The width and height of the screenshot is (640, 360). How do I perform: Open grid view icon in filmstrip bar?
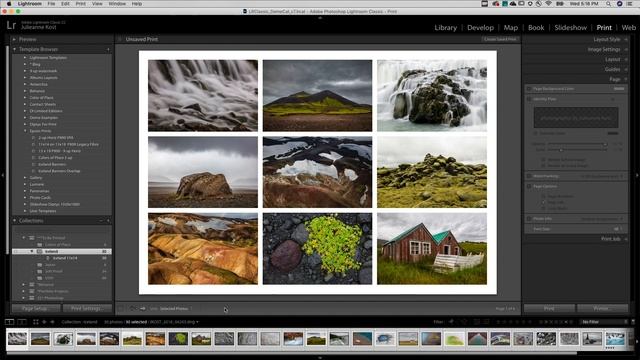[36, 322]
